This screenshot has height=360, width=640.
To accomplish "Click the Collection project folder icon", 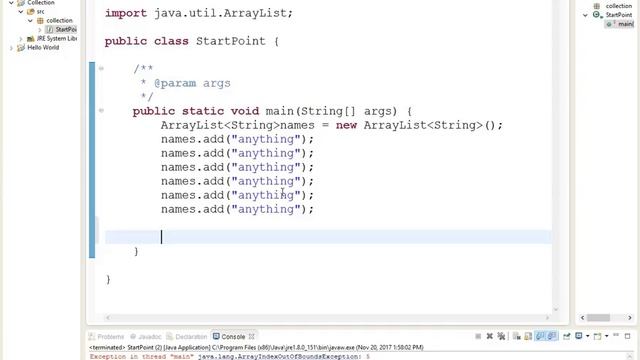I will pyautogui.click(x=21, y=3).
